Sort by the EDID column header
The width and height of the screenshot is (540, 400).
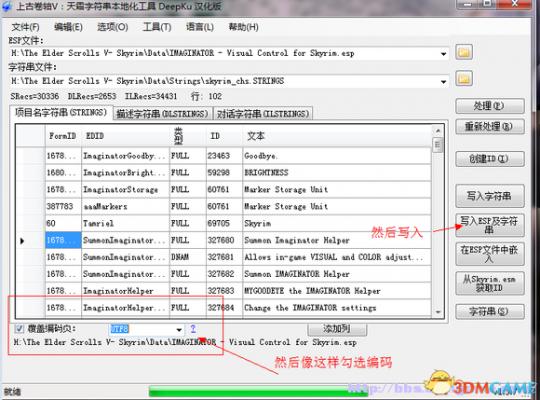pos(125,136)
